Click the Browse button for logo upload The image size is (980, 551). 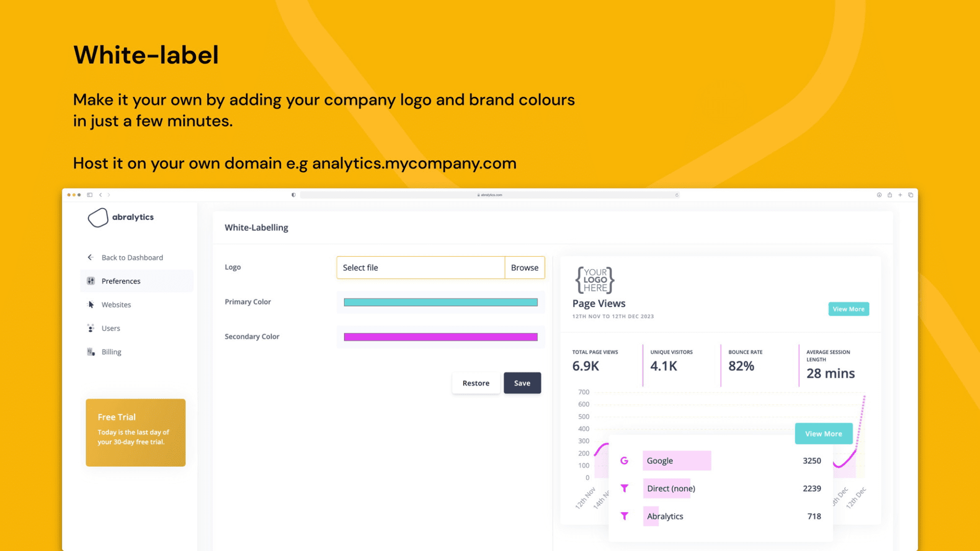coord(524,267)
